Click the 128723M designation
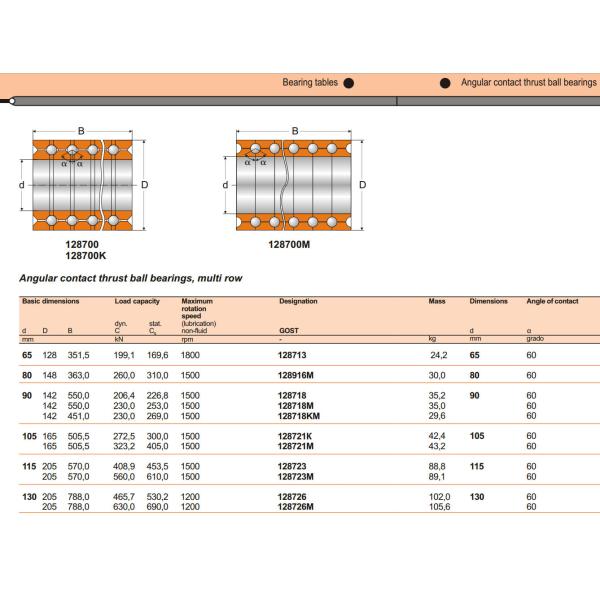 (x=294, y=477)
